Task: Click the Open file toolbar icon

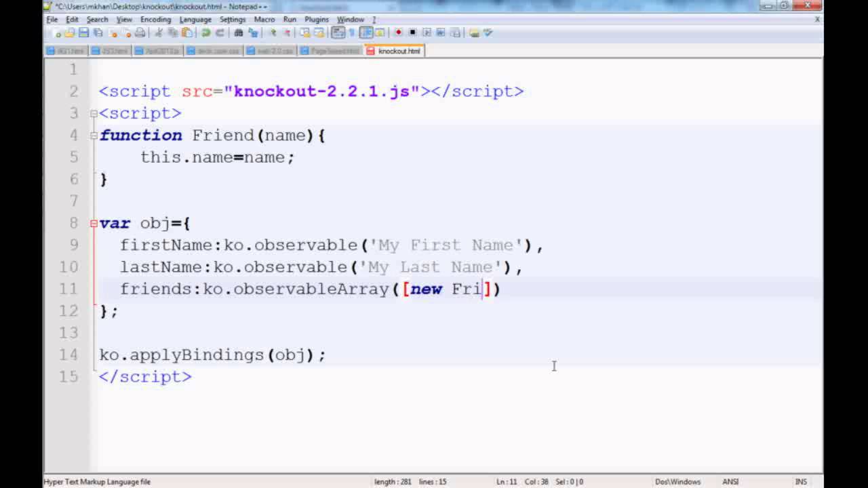Action: pos(69,33)
